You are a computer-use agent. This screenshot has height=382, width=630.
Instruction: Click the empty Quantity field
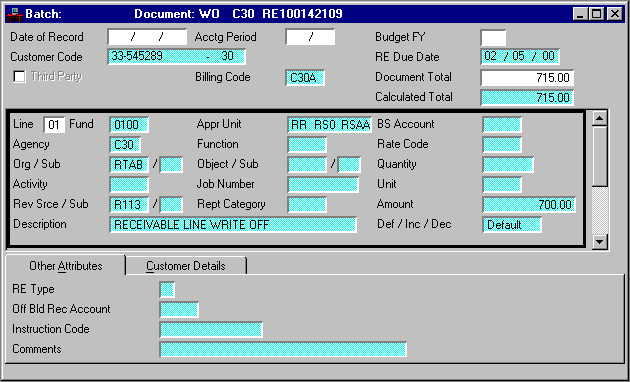pyautogui.click(x=508, y=165)
